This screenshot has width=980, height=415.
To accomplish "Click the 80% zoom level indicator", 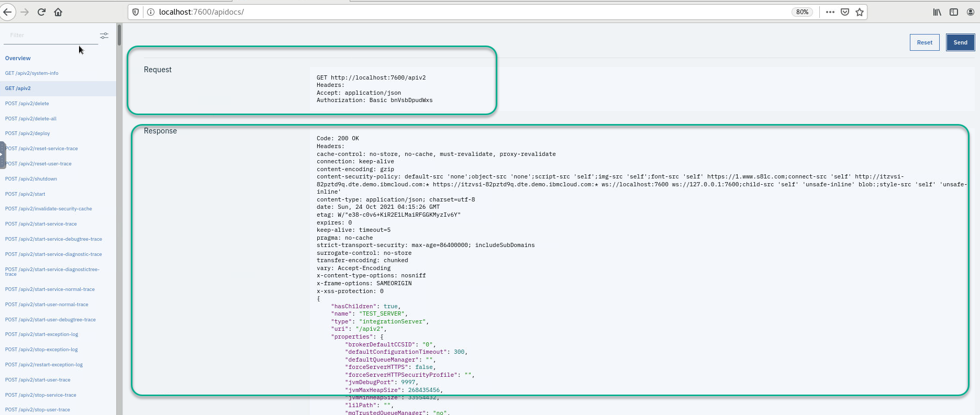I will point(802,12).
